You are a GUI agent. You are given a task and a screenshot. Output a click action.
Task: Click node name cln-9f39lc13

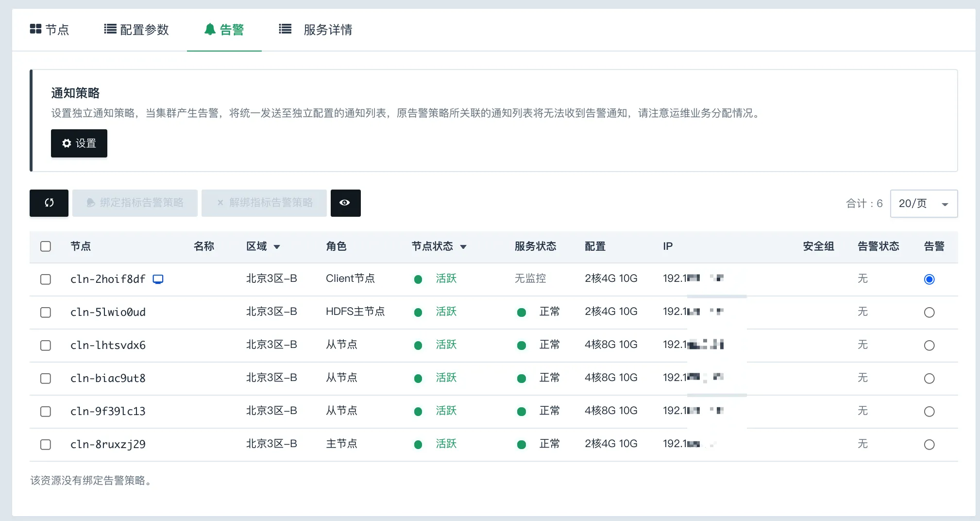click(x=108, y=411)
